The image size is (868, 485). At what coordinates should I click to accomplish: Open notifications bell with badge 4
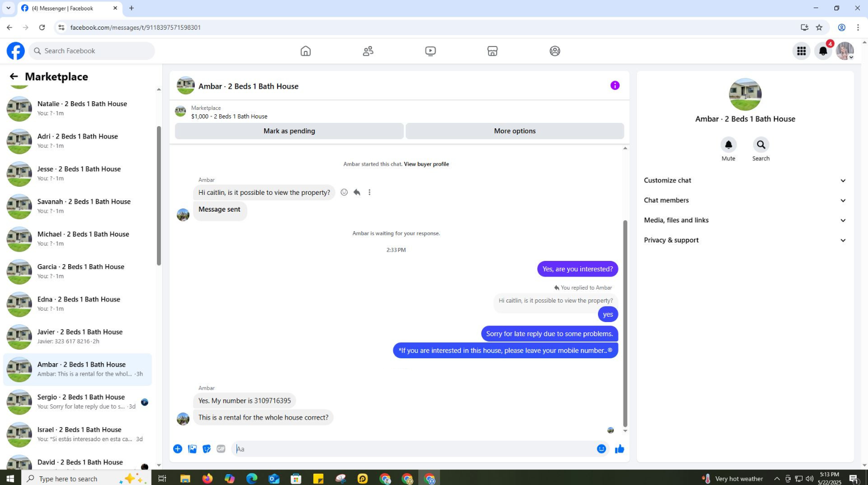click(823, 51)
